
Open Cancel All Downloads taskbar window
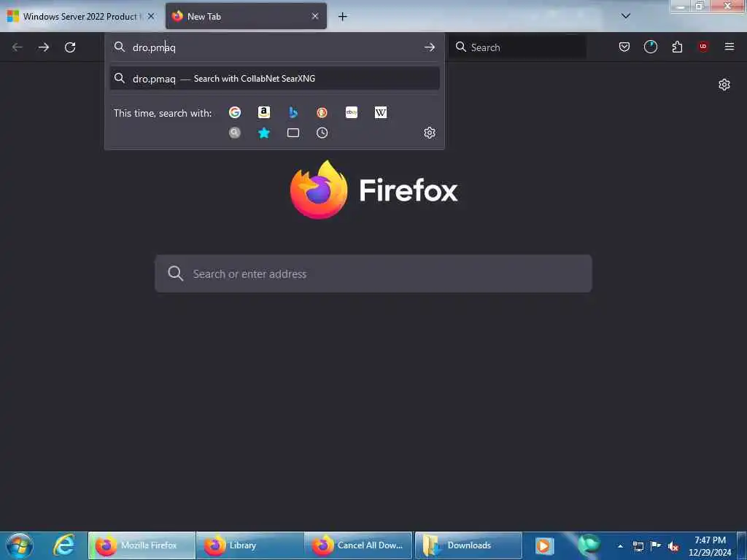[x=357, y=545]
